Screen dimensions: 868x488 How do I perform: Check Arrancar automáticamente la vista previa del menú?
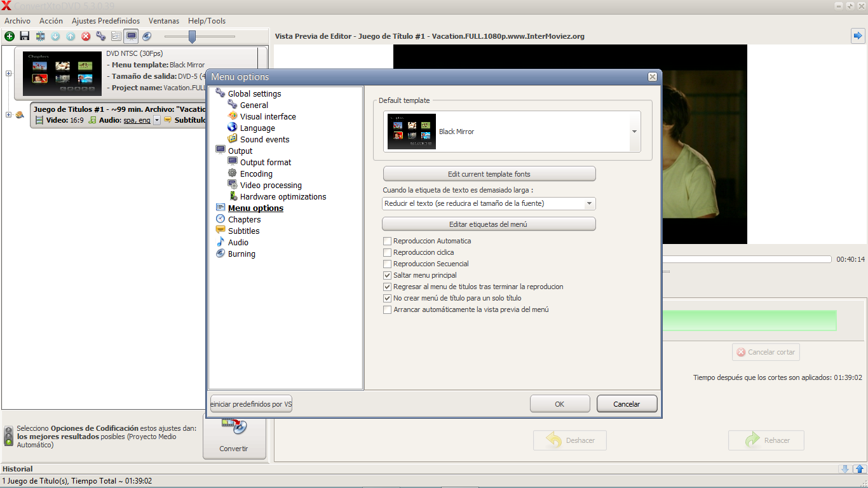(x=388, y=310)
